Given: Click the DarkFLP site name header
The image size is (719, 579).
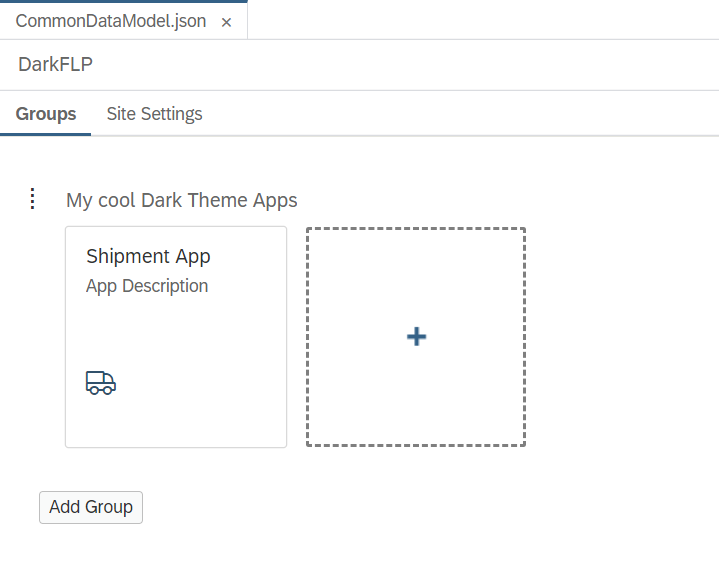Looking at the screenshot, I should 55,65.
